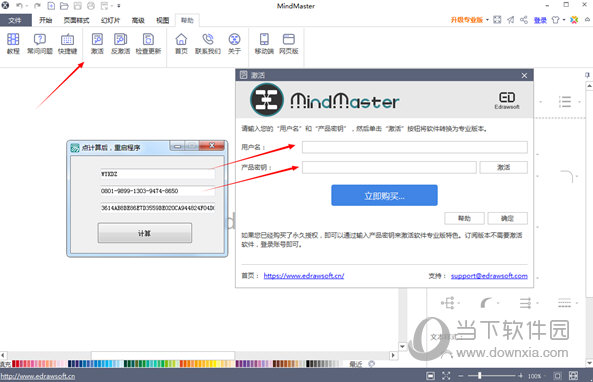The width and height of the screenshot is (593, 382).
Task: Open dropdown arrow next to T-shirt icon
Action: (x=564, y=20)
